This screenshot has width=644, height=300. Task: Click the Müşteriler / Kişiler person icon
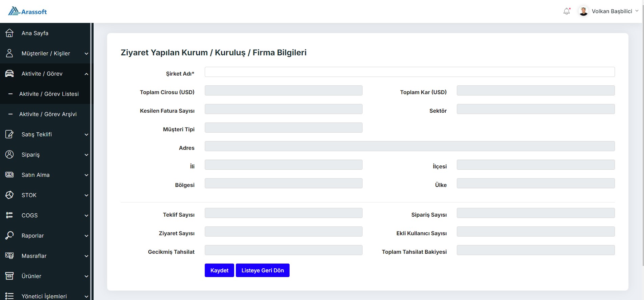[9, 53]
